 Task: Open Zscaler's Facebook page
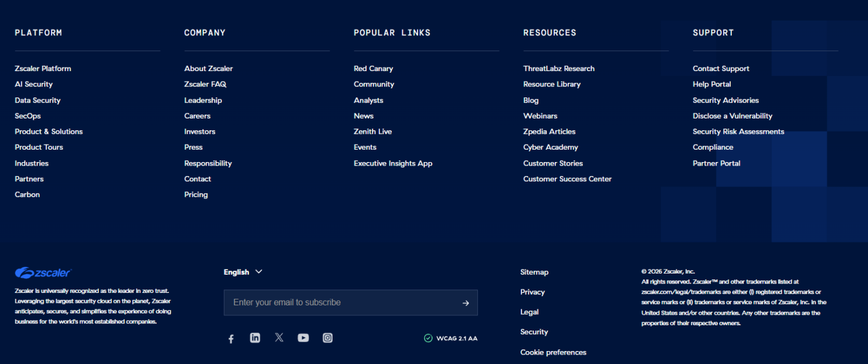click(x=231, y=338)
